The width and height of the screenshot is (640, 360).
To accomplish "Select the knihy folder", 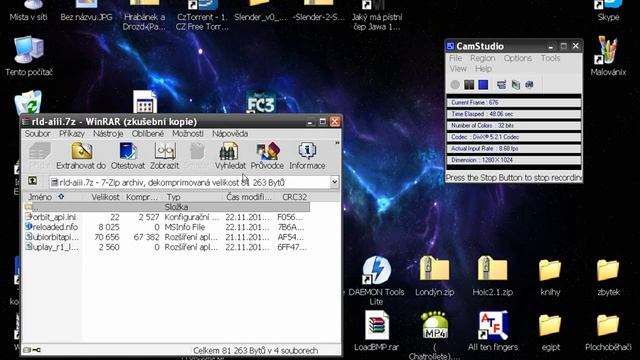I will [x=550, y=276].
